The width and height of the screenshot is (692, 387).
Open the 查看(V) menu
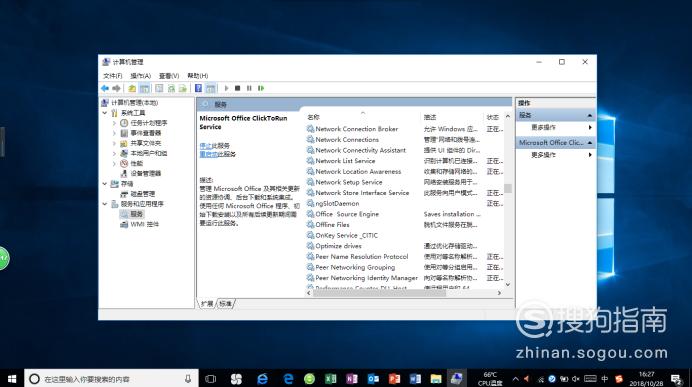(x=169, y=76)
